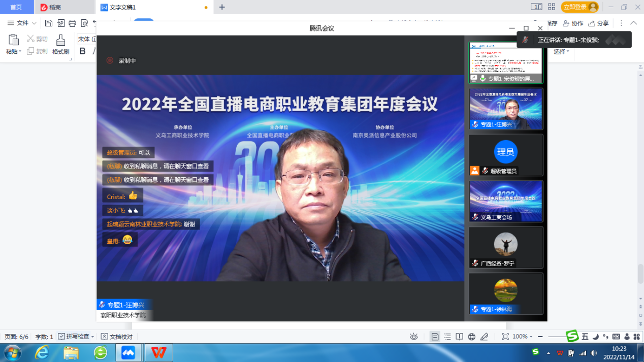
Task: Open the zoom 100% percentage dropdown
Action: 522,337
